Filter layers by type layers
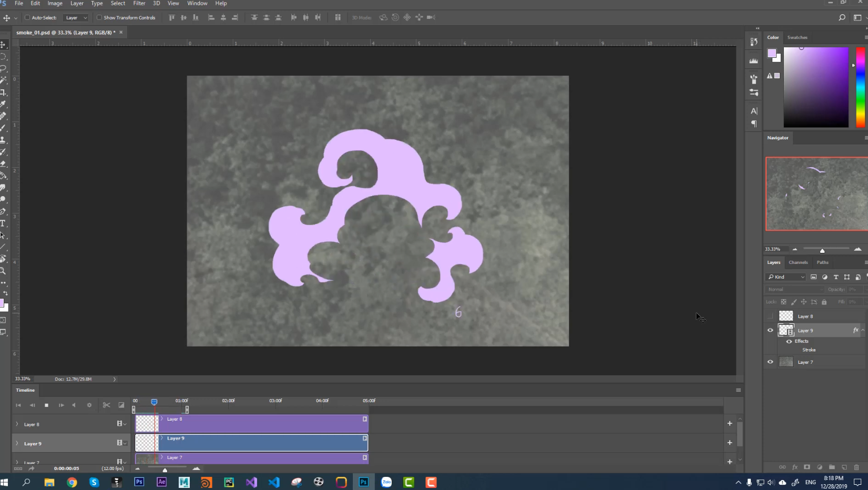The height and width of the screenshot is (490, 868). (836, 277)
